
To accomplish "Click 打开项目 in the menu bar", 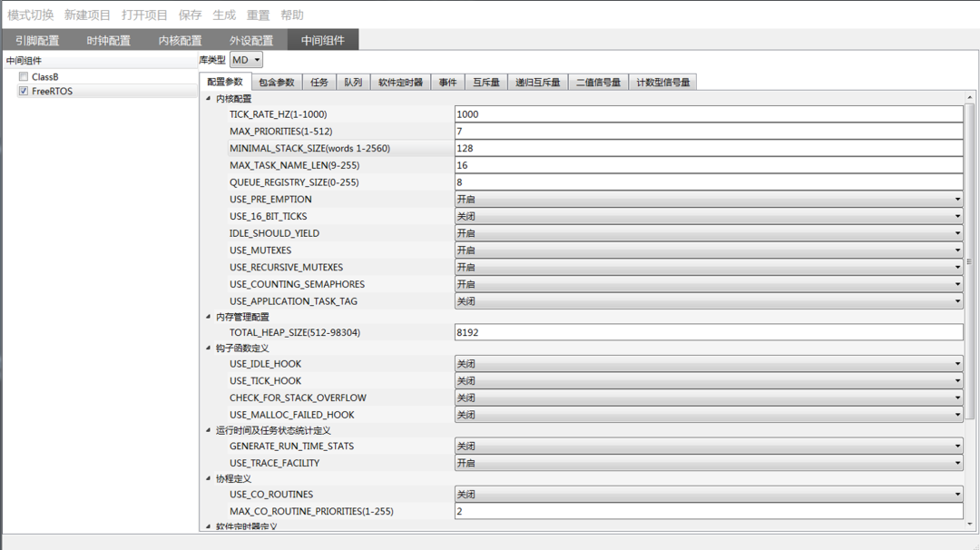I will tap(144, 15).
